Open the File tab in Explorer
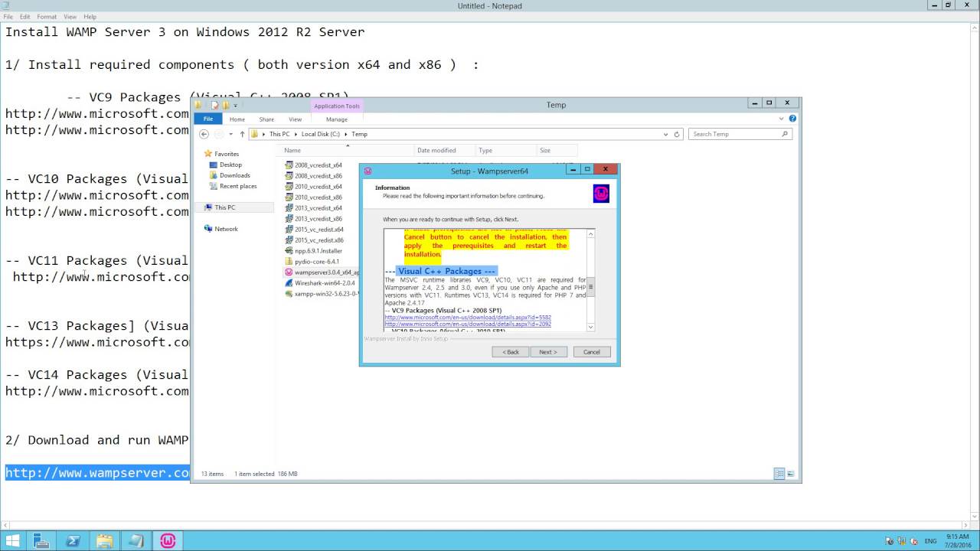 tap(207, 119)
